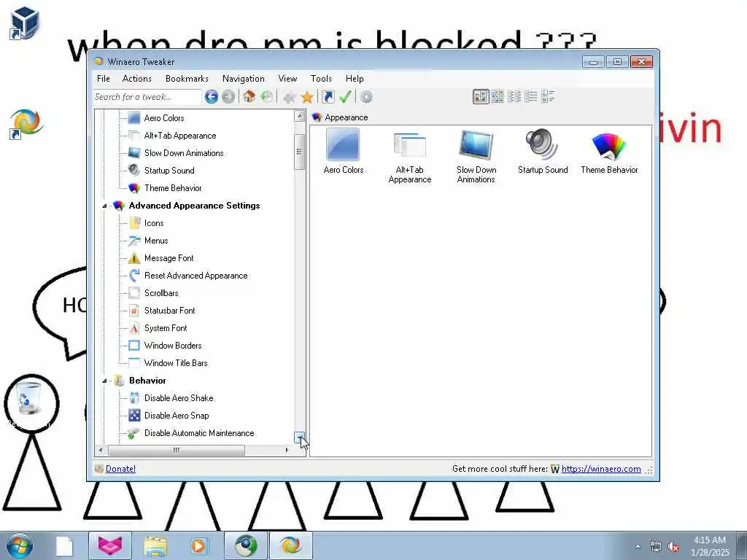The height and width of the screenshot is (560, 747).
Task: Select Icons under Advanced Appearance Settings
Action: click(154, 223)
